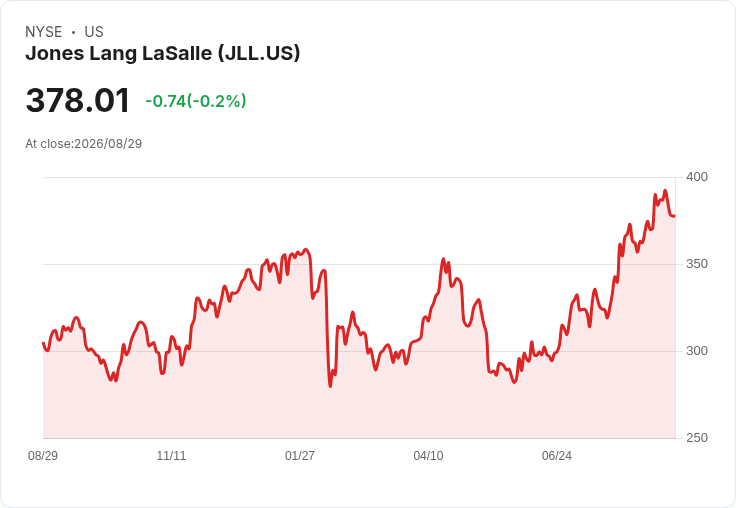Click the 300 y-axis label

tap(697, 351)
